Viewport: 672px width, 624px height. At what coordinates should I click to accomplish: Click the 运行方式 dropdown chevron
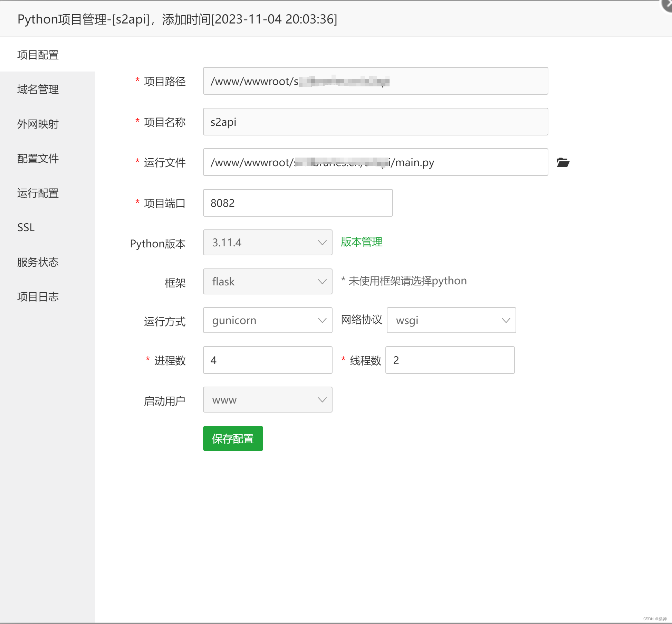tap(322, 320)
